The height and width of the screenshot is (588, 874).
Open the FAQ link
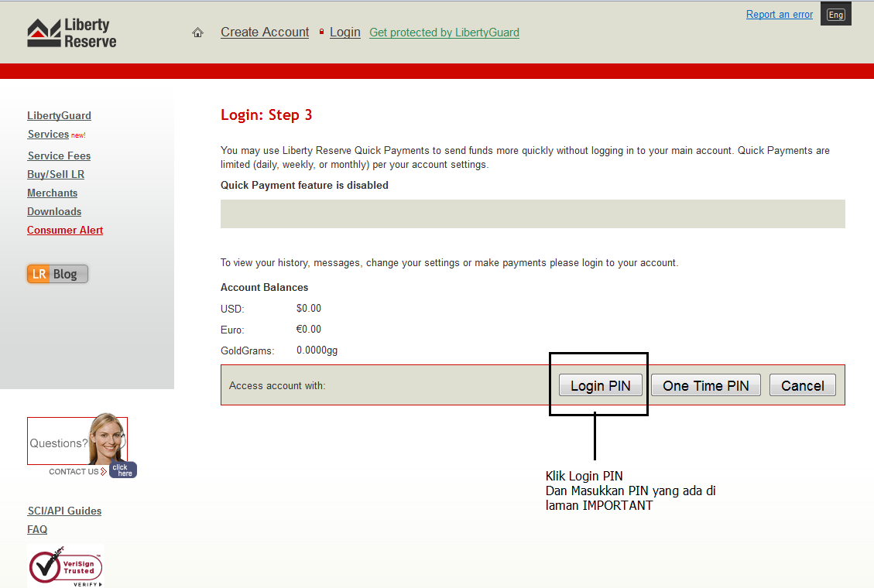[x=37, y=529]
